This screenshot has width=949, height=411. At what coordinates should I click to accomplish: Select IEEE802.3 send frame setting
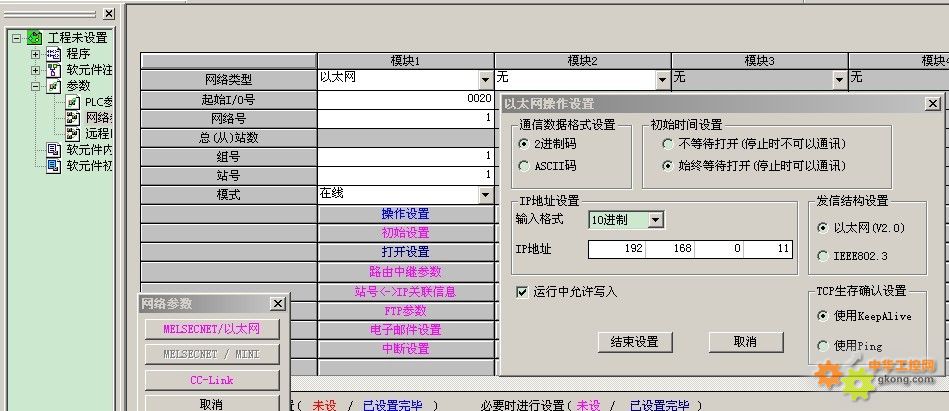tap(822, 256)
